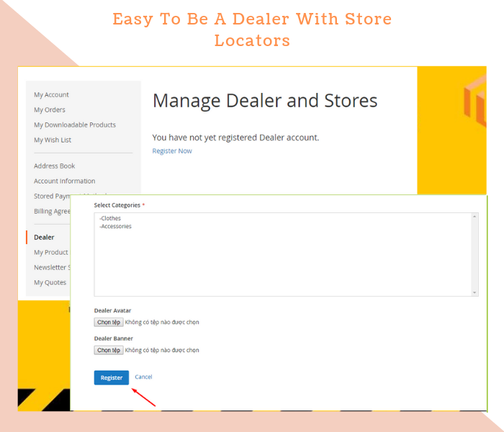Click the Cancel link

click(143, 377)
